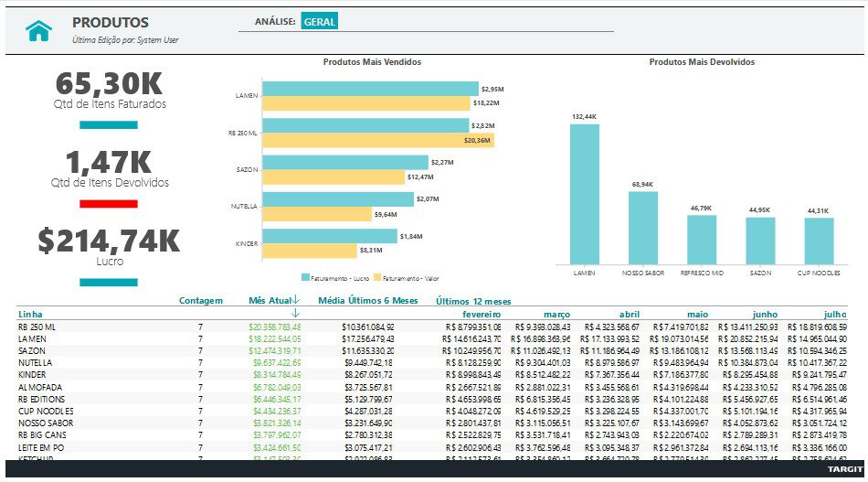Select the RB EDITIONS table row label
The height and width of the screenshot is (482, 868).
(x=41, y=399)
